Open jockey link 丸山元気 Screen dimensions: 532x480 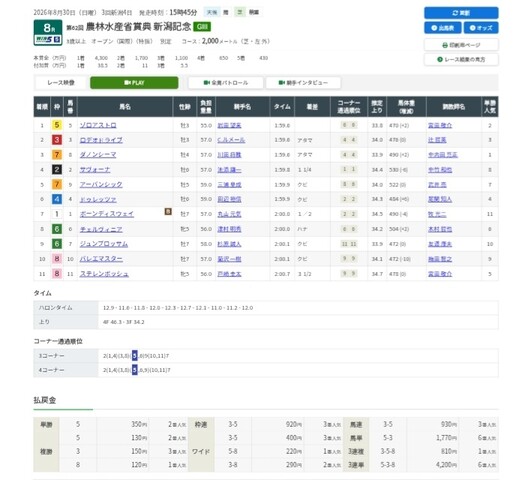(229, 214)
